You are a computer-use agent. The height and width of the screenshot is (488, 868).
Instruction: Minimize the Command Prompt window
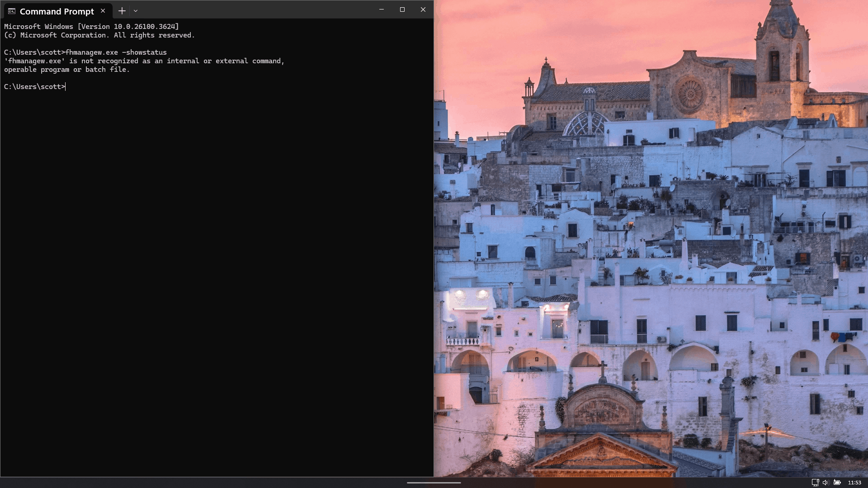[x=382, y=9]
